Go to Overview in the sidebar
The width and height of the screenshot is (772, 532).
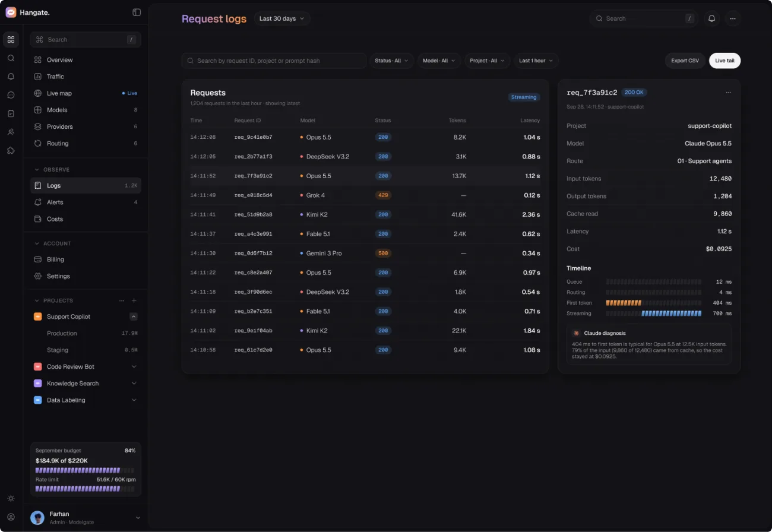[x=86, y=60]
